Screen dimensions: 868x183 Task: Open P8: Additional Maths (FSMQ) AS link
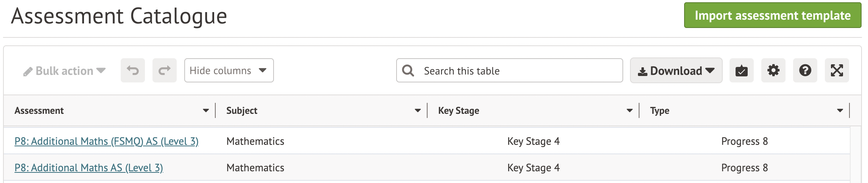coord(106,141)
